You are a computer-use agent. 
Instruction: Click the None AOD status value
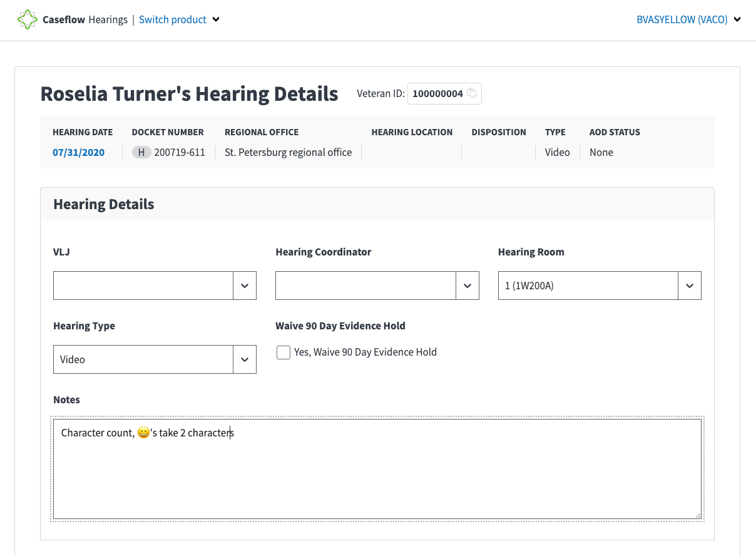click(x=601, y=152)
